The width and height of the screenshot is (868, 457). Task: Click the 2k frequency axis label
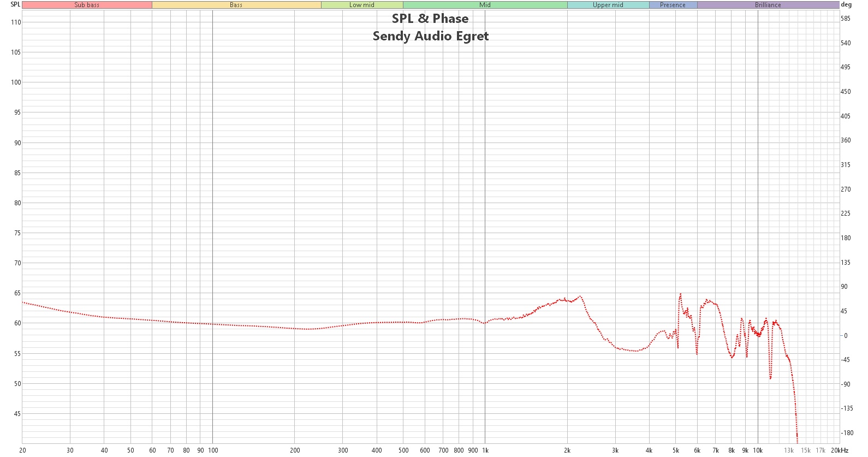(x=567, y=450)
